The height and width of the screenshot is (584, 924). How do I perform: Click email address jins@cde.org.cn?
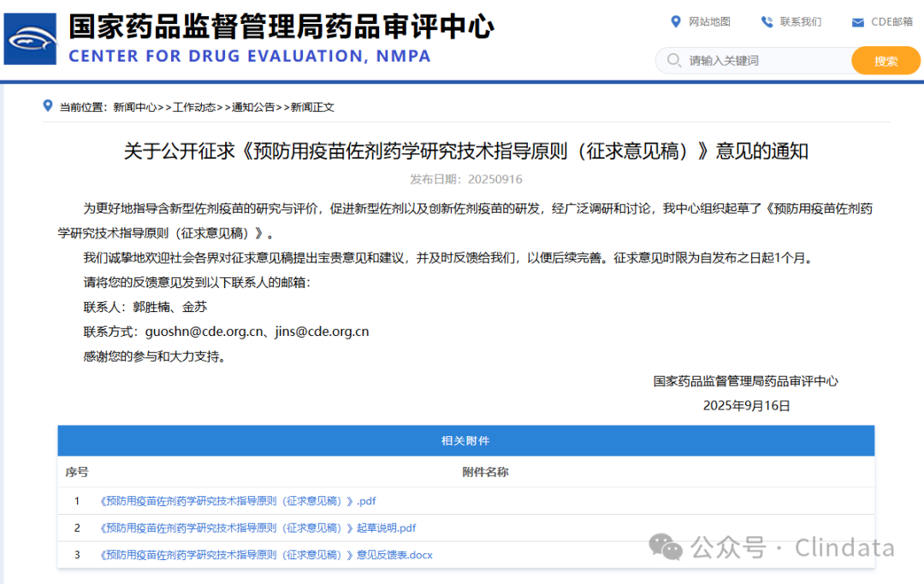322,332
